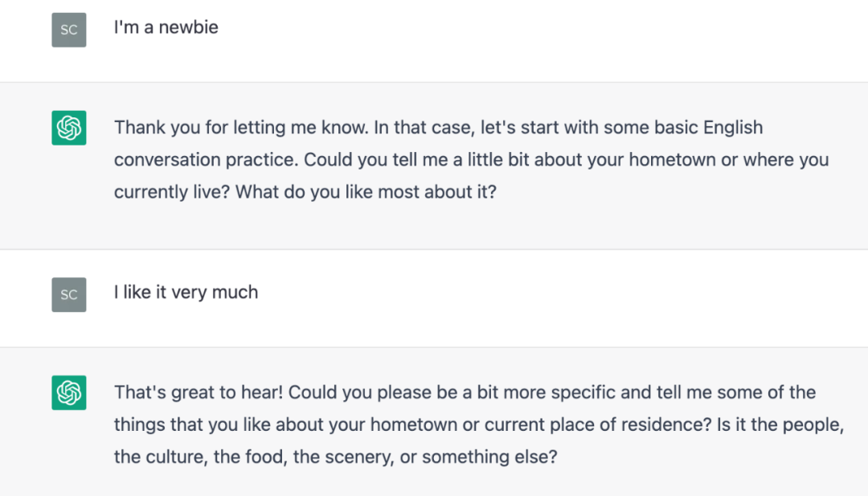Click the phrase "That's great to hear!"
868x496 pixels.
point(199,392)
